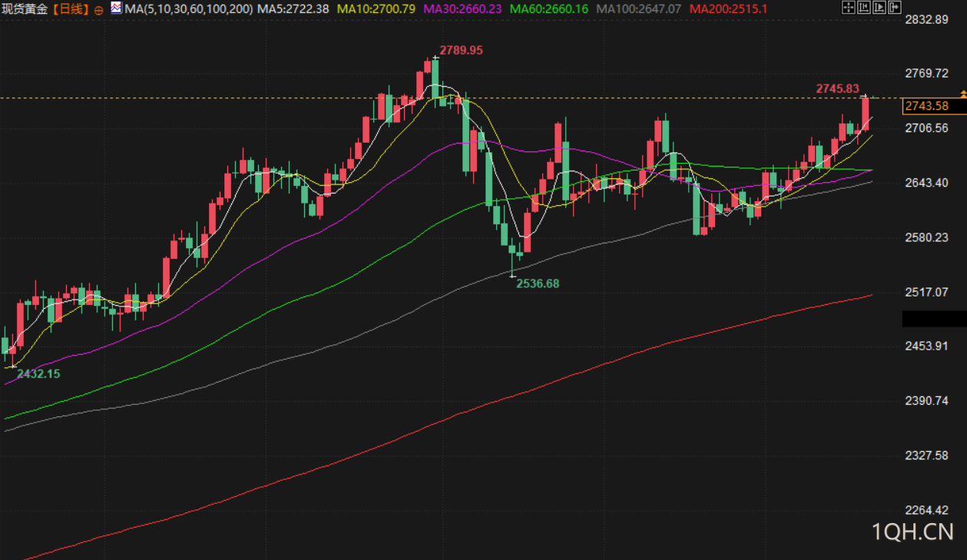Click the green candle under 2789.95
This screenshot has width=967, height=560.
pos(435,78)
